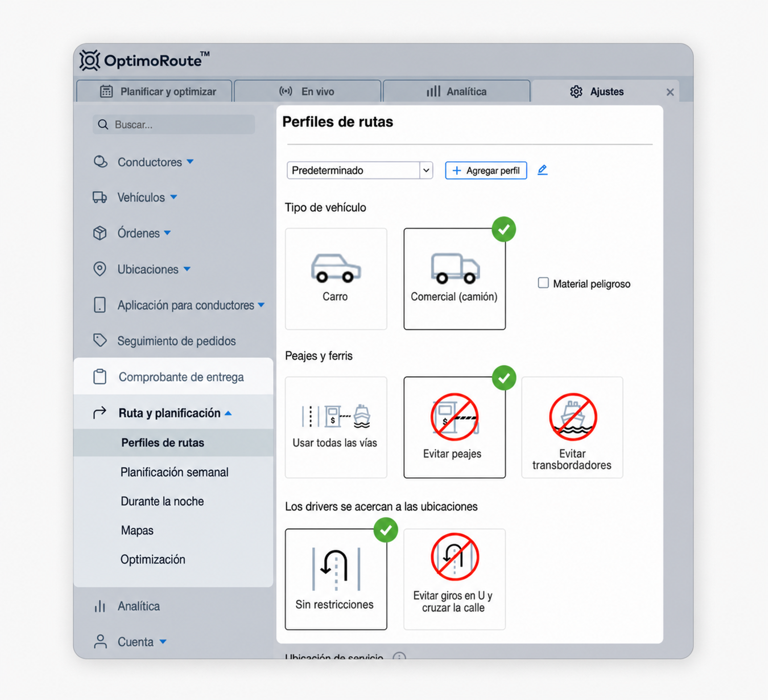Image resolution: width=768 pixels, height=700 pixels.
Task: Click the Ubicaciones pin sidebar icon
Action: click(100, 269)
